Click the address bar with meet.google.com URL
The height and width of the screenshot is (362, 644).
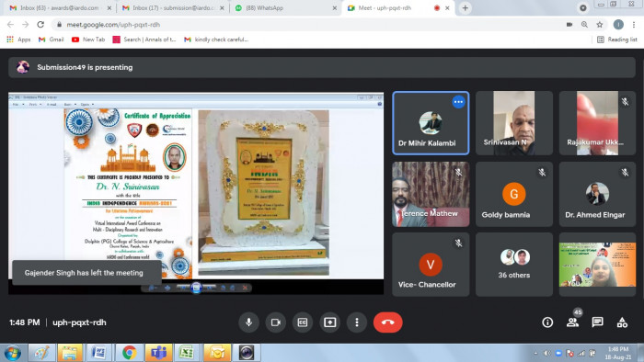pos(308,25)
